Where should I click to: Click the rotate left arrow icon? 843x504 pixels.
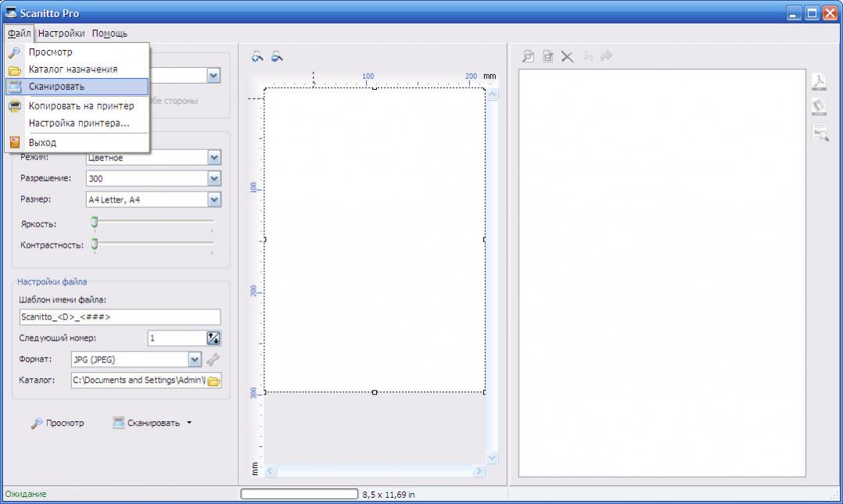pyautogui.click(x=587, y=56)
